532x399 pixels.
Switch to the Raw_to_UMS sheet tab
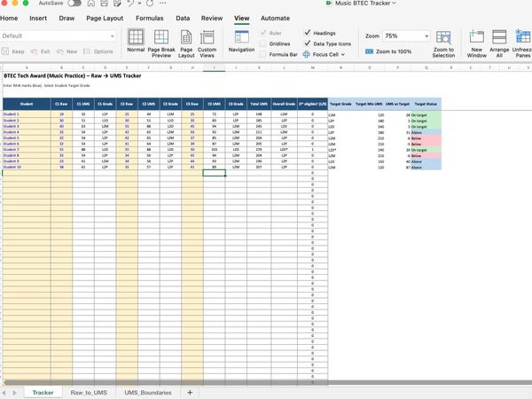point(89,393)
